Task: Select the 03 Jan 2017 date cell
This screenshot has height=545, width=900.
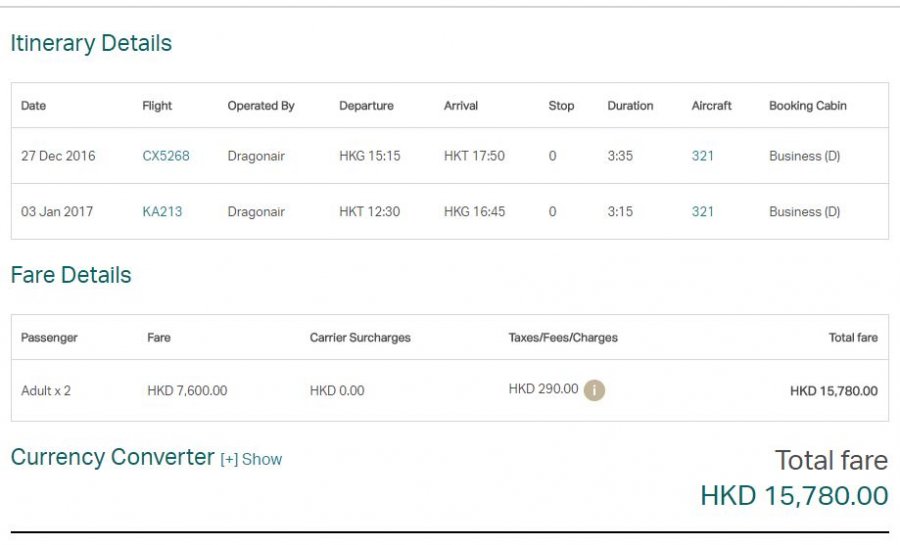Action: tap(57, 212)
